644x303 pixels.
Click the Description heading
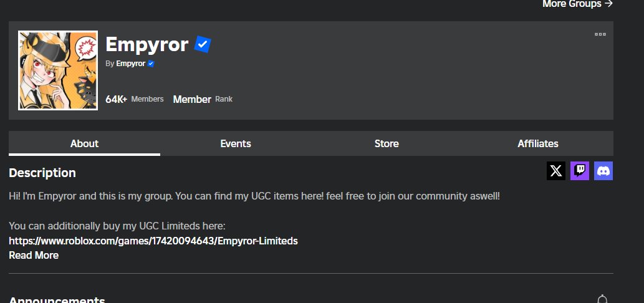point(42,173)
